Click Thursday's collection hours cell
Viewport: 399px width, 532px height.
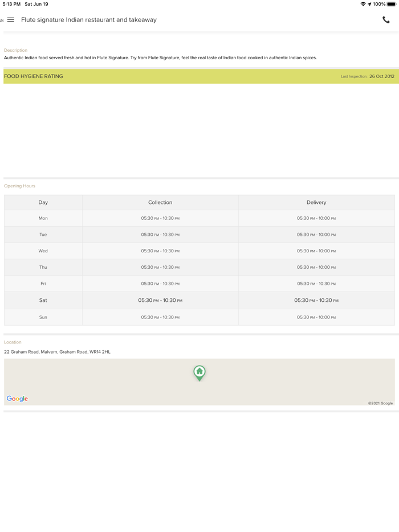pos(160,267)
